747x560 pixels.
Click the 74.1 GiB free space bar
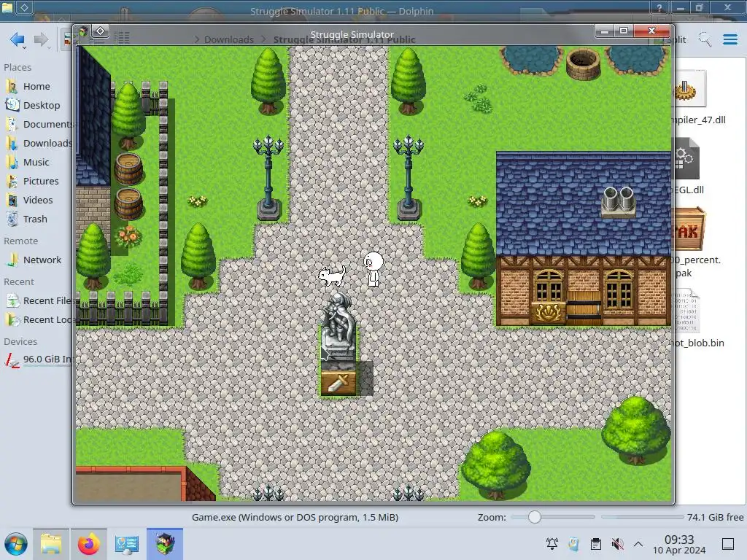tap(642, 517)
